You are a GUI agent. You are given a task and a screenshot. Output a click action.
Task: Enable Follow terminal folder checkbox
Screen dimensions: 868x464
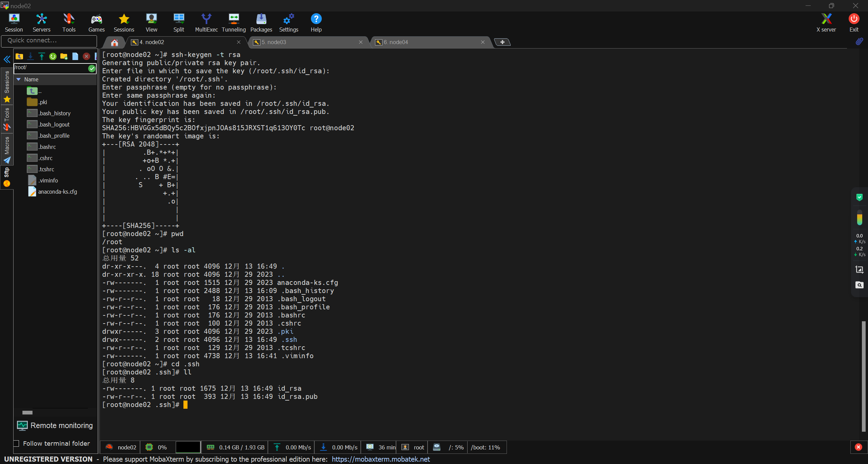pos(16,444)
